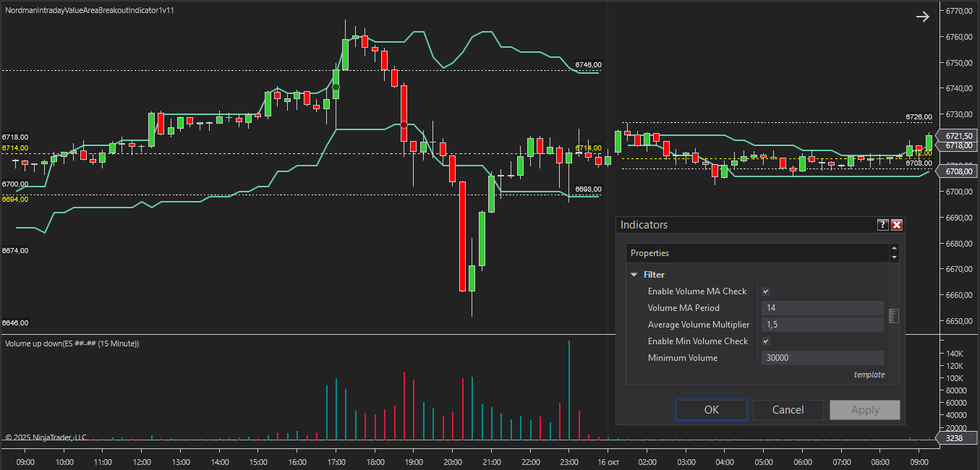
Task: Click the red breakdown signal dot
Action: pos(404,125)
